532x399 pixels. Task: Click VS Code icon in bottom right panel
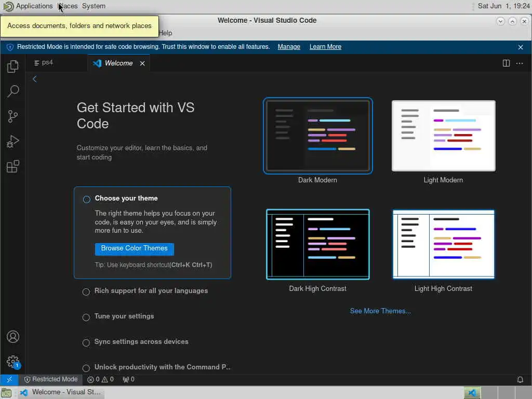(x=472, y=393)
